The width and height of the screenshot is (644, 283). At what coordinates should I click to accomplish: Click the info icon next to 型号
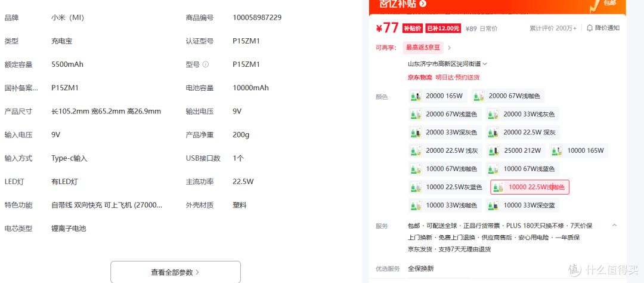click(206, 64)
